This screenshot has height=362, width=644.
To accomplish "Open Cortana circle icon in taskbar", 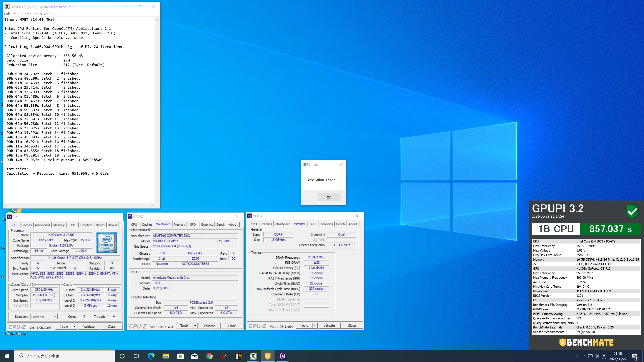I will [x=122, y=356].
